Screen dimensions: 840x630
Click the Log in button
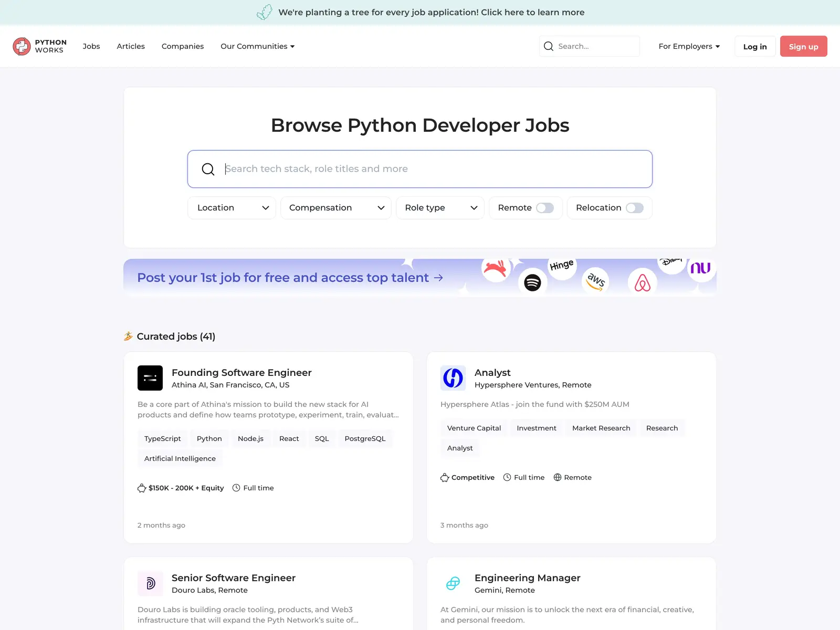pyautogui.click(x=755, y=46)
